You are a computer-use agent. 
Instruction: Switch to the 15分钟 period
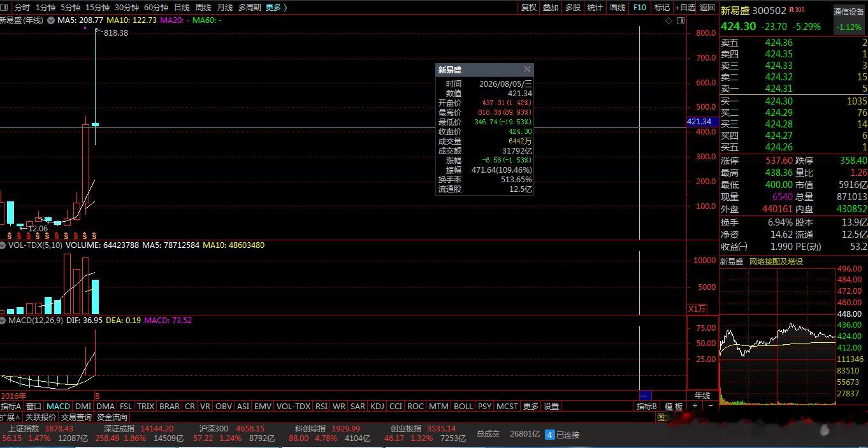98,8
